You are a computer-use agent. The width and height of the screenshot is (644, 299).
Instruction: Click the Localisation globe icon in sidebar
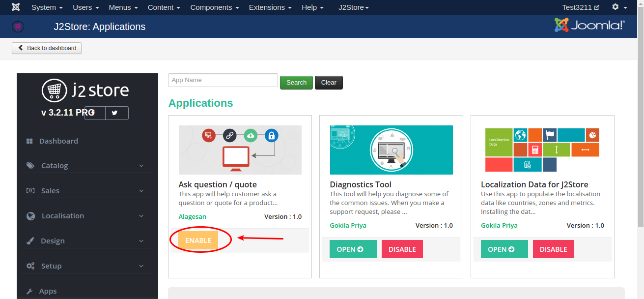coord(31,216)
